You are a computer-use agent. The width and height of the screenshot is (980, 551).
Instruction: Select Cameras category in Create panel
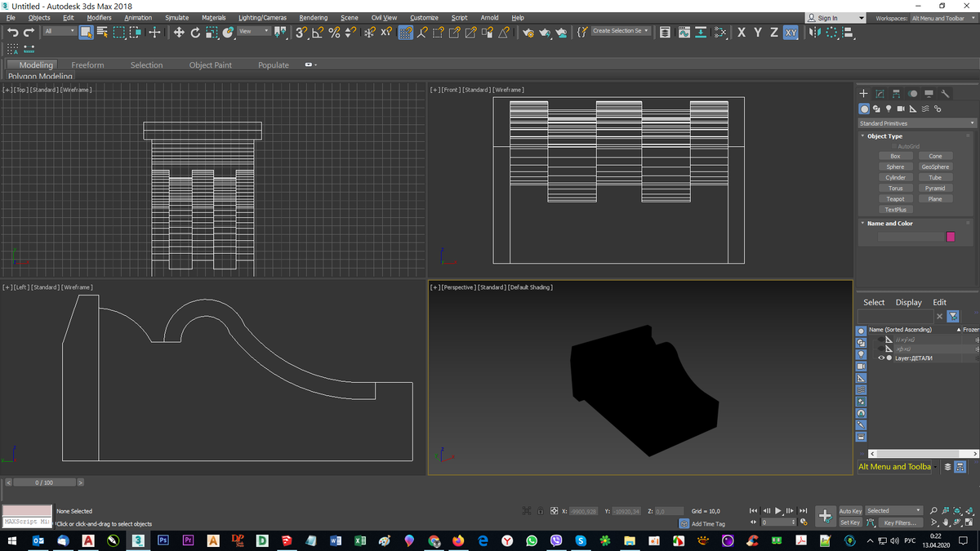(x=901, y=109)
